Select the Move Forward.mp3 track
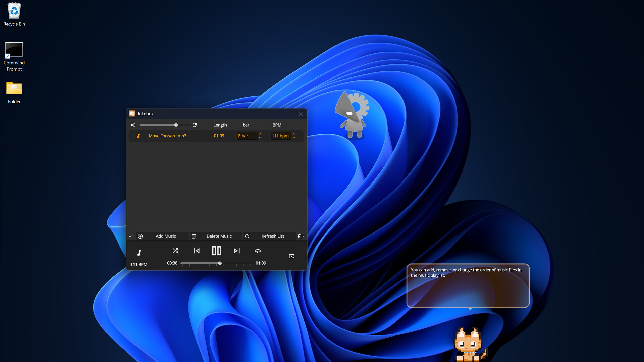 click(216, 136)
